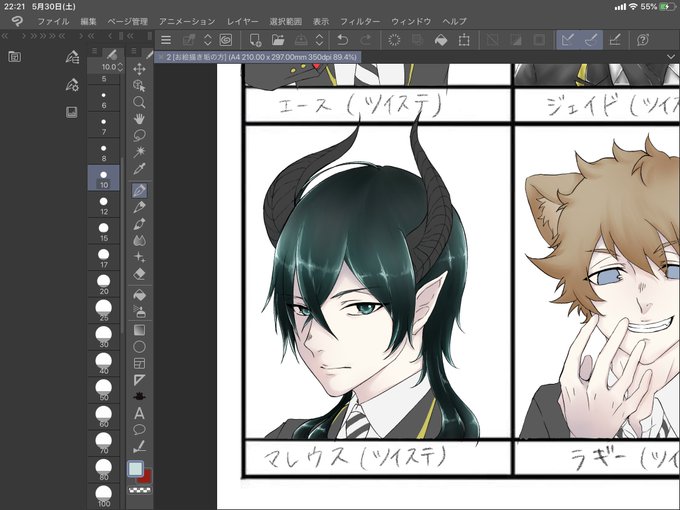Viewport: 680px width, 510px height.
Task: Create a new canvas via command bar
Action: [x=255, y=40]
